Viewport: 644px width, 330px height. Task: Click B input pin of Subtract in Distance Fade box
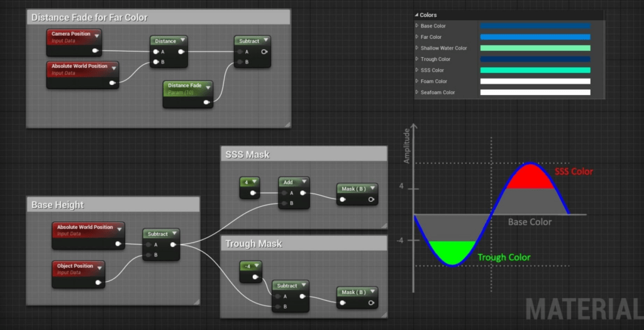point(240,62)
